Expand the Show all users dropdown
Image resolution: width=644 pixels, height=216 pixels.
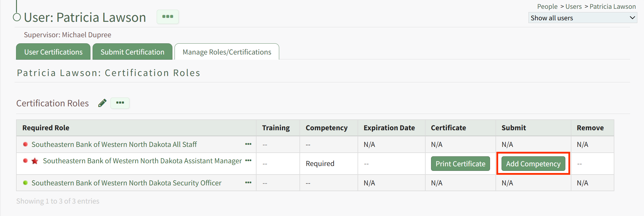click(x=583, y=18)
